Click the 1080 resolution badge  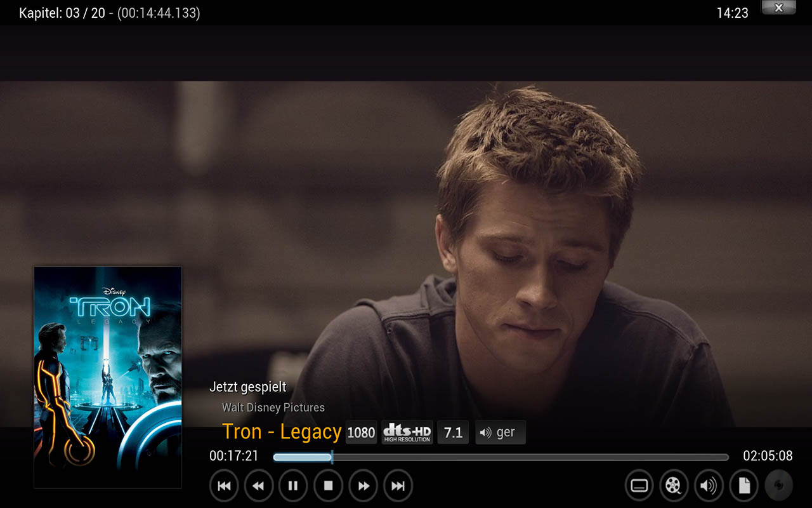(x=362, y=432)
